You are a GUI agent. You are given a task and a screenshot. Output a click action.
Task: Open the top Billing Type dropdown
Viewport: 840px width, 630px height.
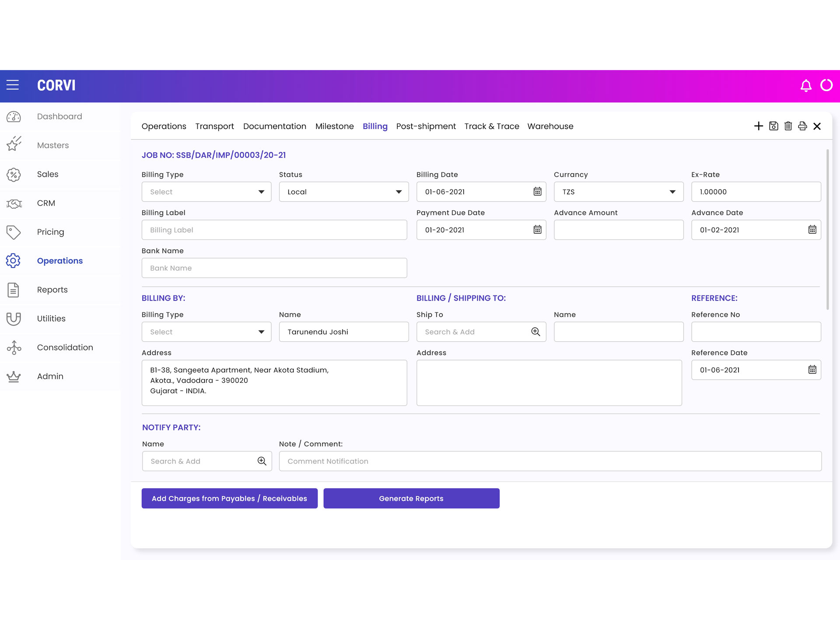click(x=206, y=192)
